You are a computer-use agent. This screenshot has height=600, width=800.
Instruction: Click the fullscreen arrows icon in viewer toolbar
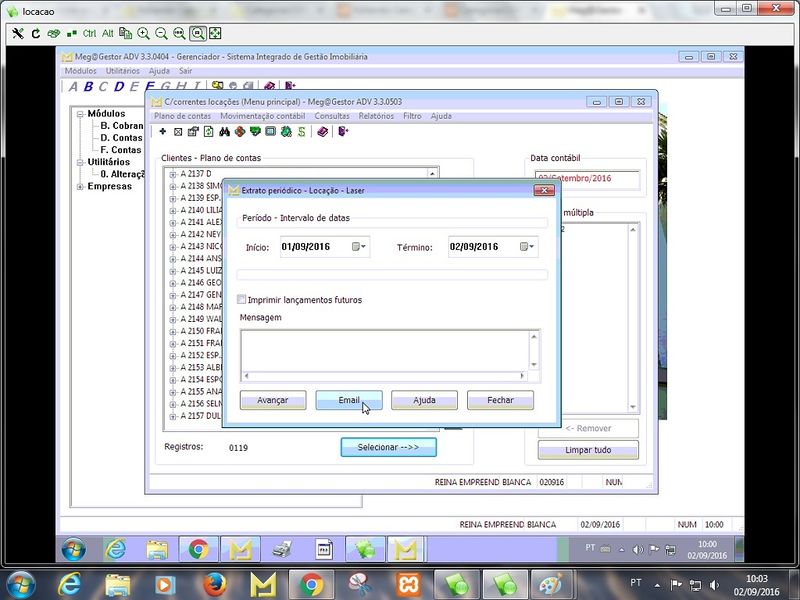tap(215, 33)
